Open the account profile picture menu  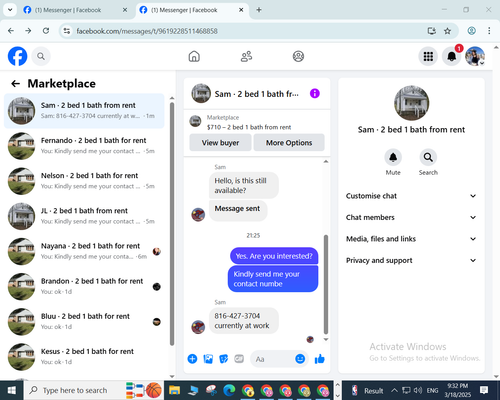click(475, 56)
